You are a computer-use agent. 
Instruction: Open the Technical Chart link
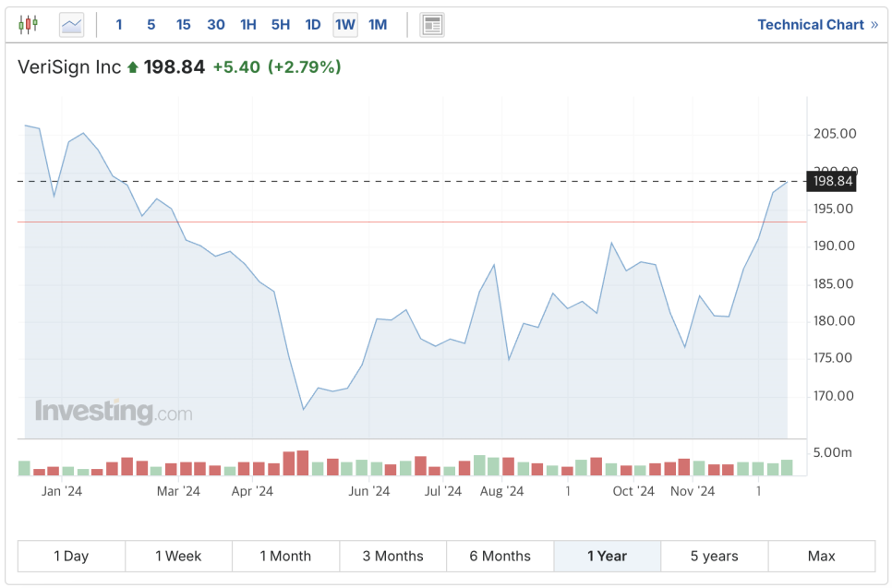[x=817, y=25]
